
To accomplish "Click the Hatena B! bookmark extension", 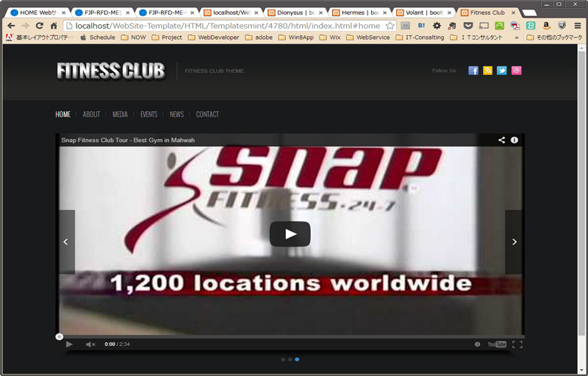I will 421,26.
